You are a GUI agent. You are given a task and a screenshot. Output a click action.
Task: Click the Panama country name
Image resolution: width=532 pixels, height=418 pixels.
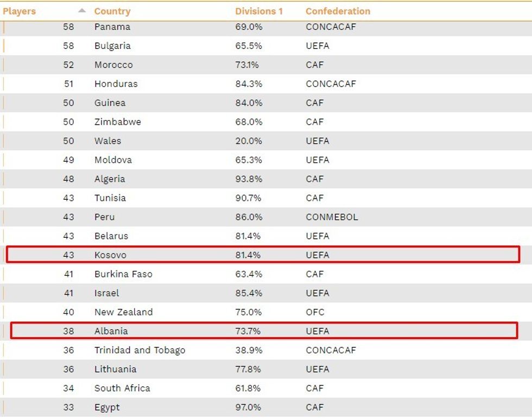(x=112, y=27)
